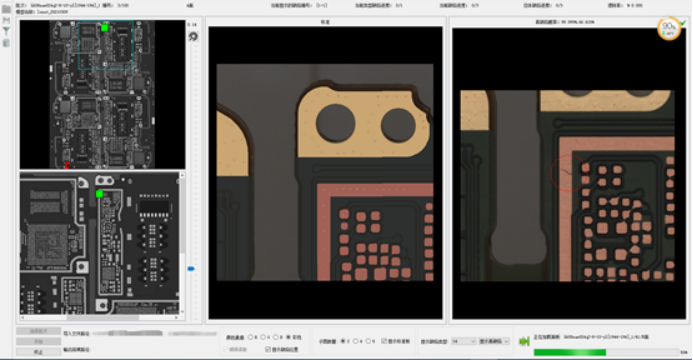Click the folder icon in left toolbar
The width and height of the screenshot is (693, 360).
click(x=6, y=9)
